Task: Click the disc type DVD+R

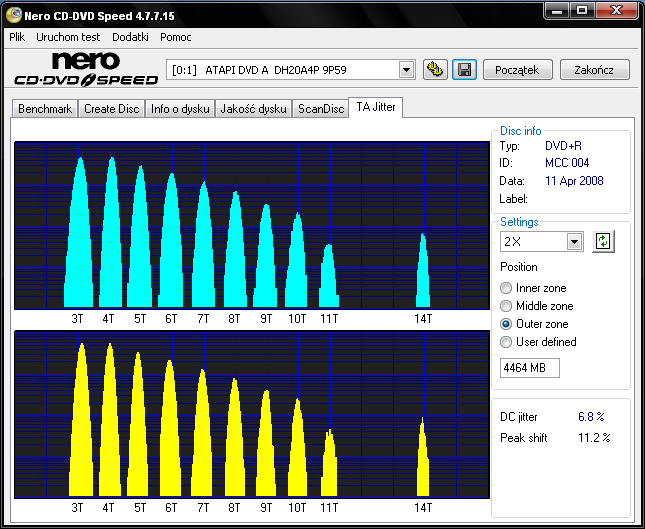Action: [x=563, y=146]
